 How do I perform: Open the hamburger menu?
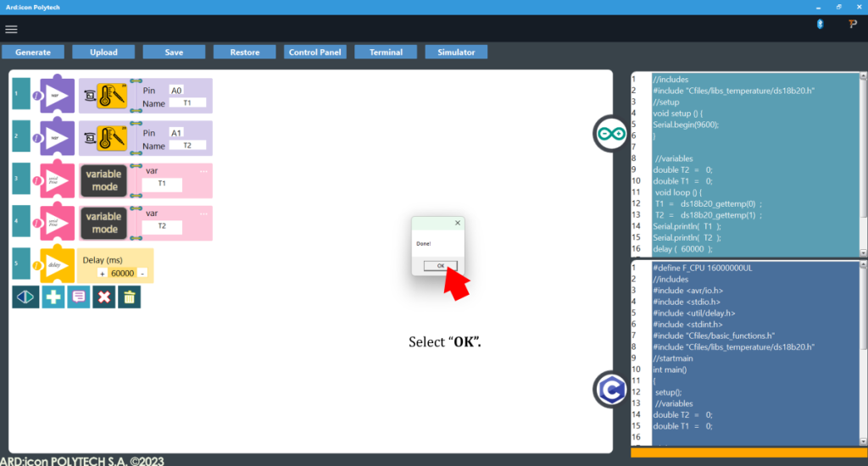click(11, 29)
